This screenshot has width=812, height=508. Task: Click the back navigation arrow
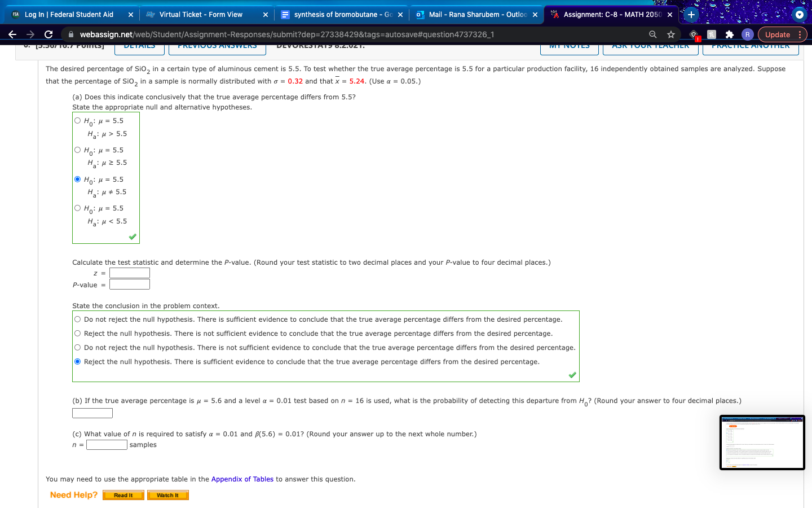coord(12,34)
